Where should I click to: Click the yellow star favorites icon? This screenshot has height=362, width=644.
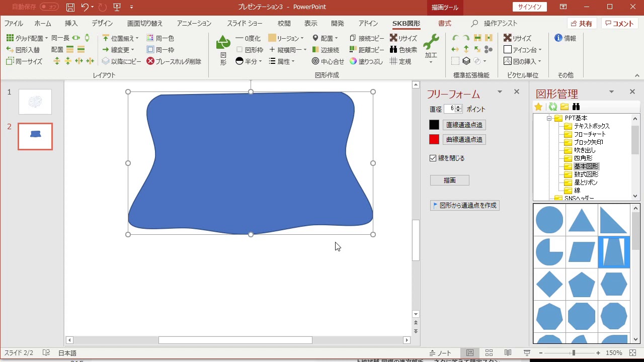538,107
